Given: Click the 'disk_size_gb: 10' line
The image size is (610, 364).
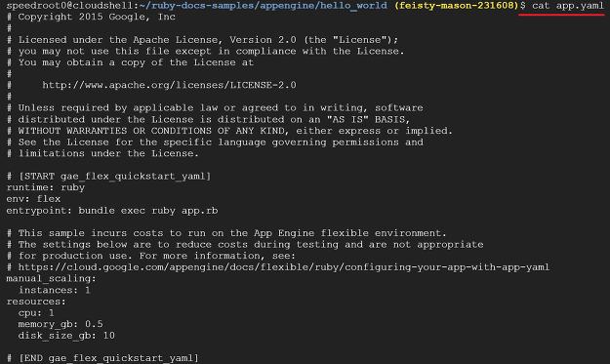Looking at the screenshot, I should point(66,336).
